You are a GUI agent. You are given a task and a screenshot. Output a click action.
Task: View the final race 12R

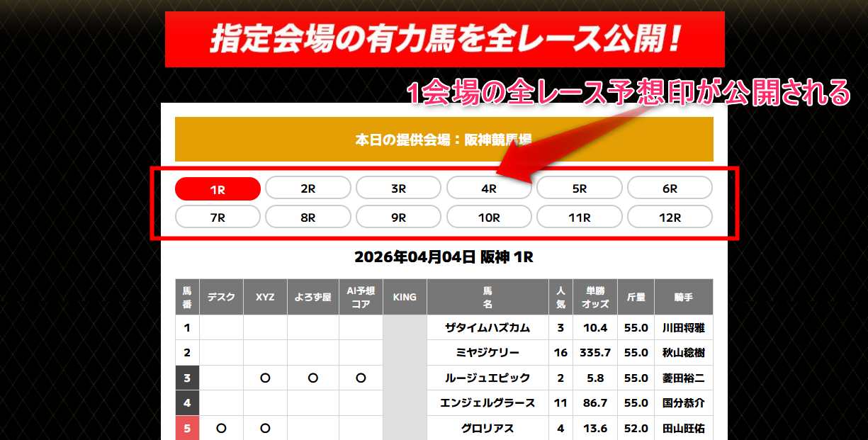(x=670, y=216)
